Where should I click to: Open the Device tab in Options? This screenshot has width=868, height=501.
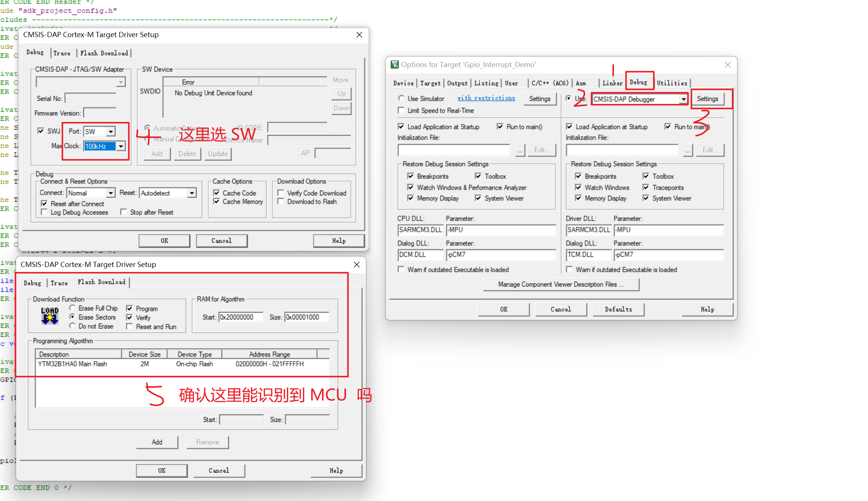point(403,83)
